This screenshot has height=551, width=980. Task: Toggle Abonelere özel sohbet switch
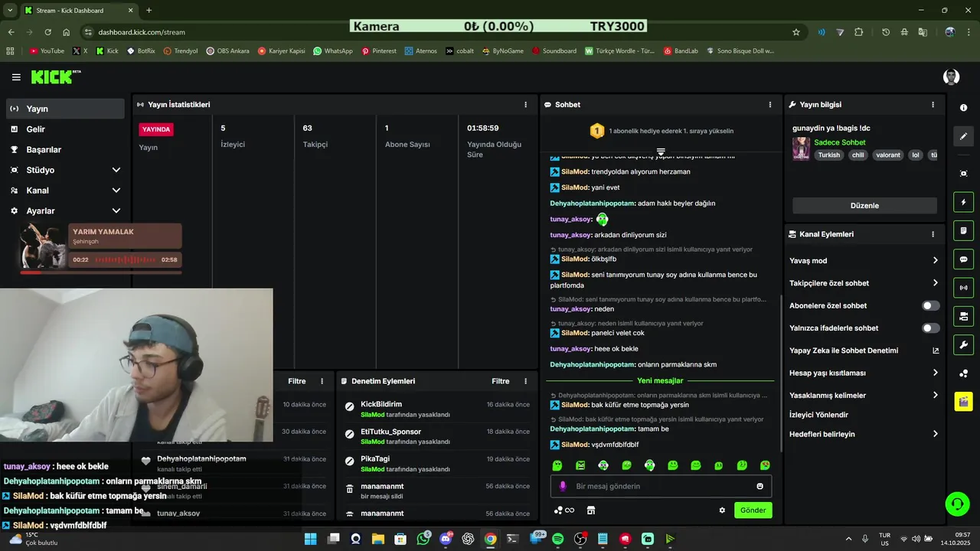930,305
